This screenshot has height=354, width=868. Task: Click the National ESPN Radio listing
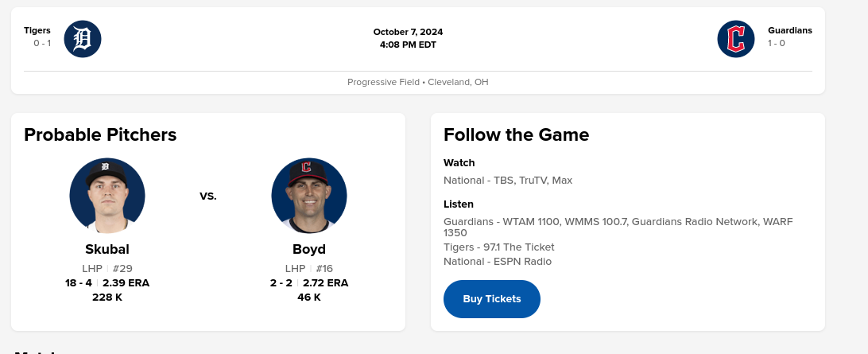(x=497, y=262)
